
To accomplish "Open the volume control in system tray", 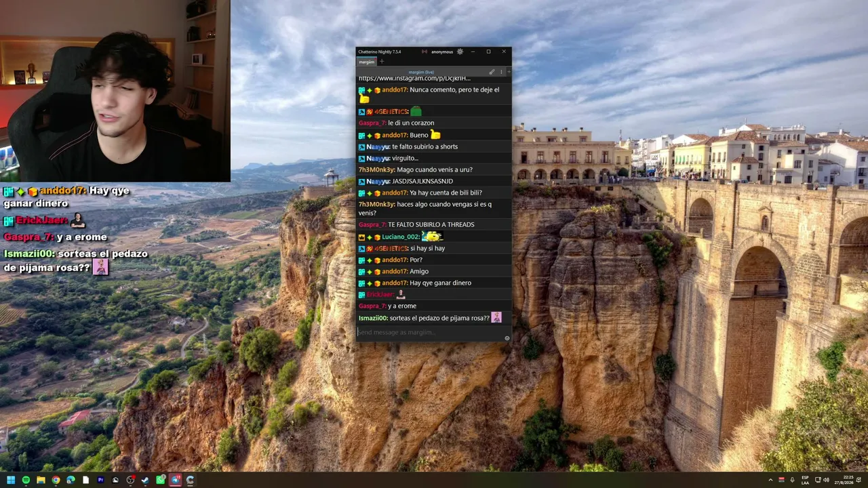I will [827, 480].
